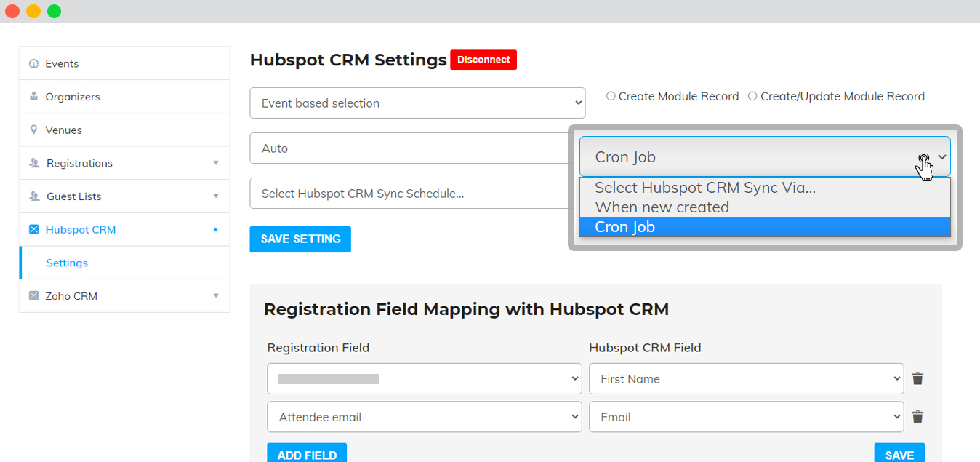The image size is (980, 462).
Task: Click the Guest Lists users icon
Action: point(33,196)
